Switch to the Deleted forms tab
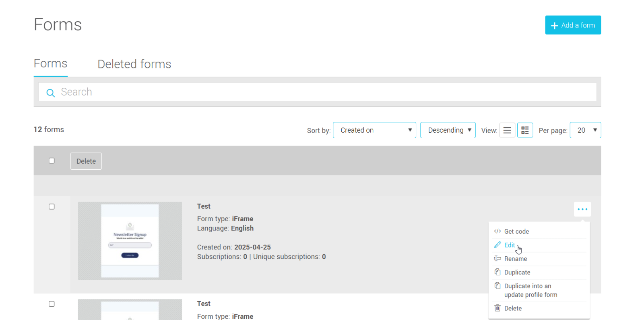The image size is (644, 320). tap(134, 64)
